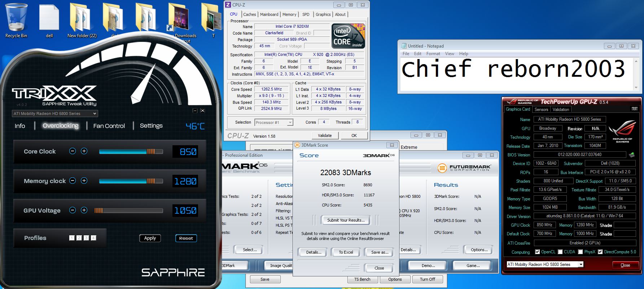Viewport: 644px width, 289px height.
Task: Click the GPU-Z BIOS save chip icon
Action: point(632,155)
